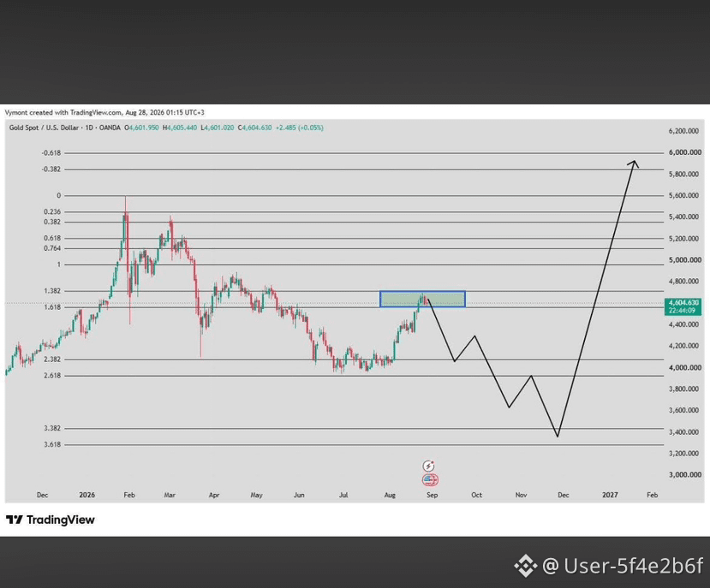Click the Fibonacci level label 0.236
The height and width of the screenshot is (588, 710).
point(52,212)
